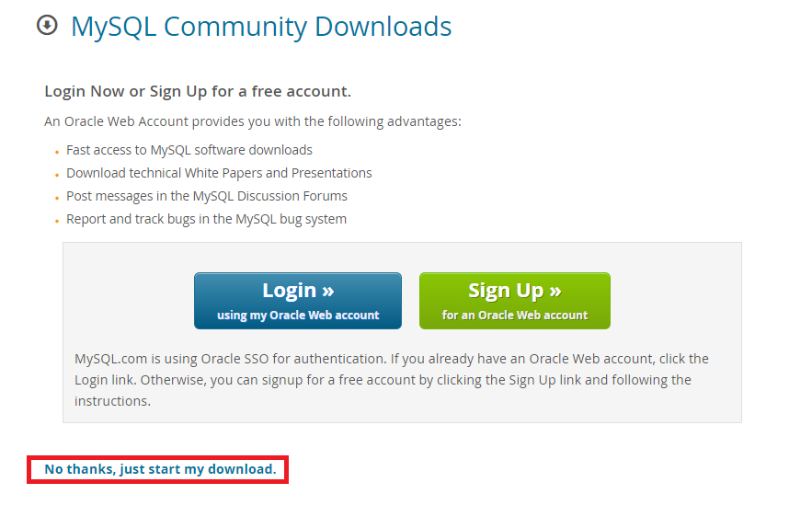
Task: Choose No thanks, just start my download
Action: click(x=160, y=469)
